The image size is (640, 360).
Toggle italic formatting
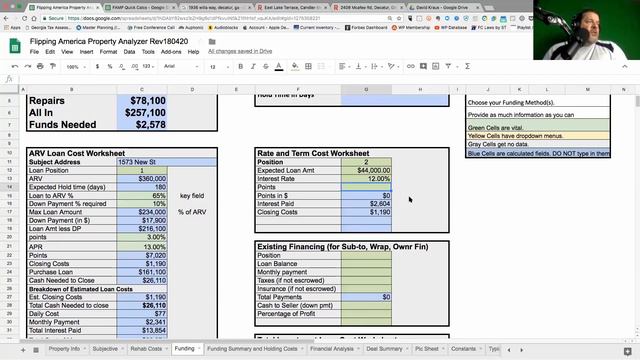tap(253, 66)
